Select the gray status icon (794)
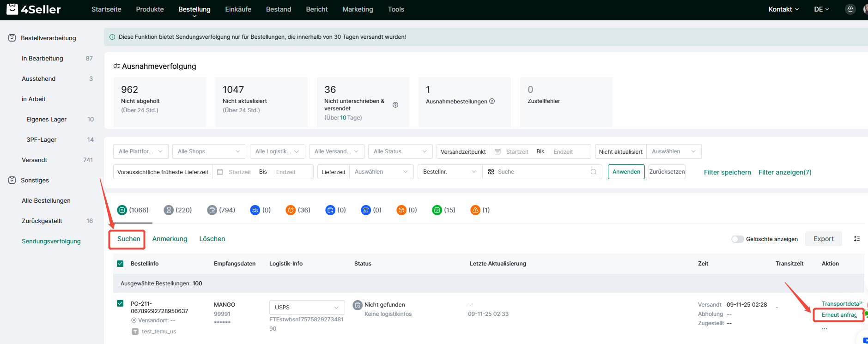 [212, 210]
